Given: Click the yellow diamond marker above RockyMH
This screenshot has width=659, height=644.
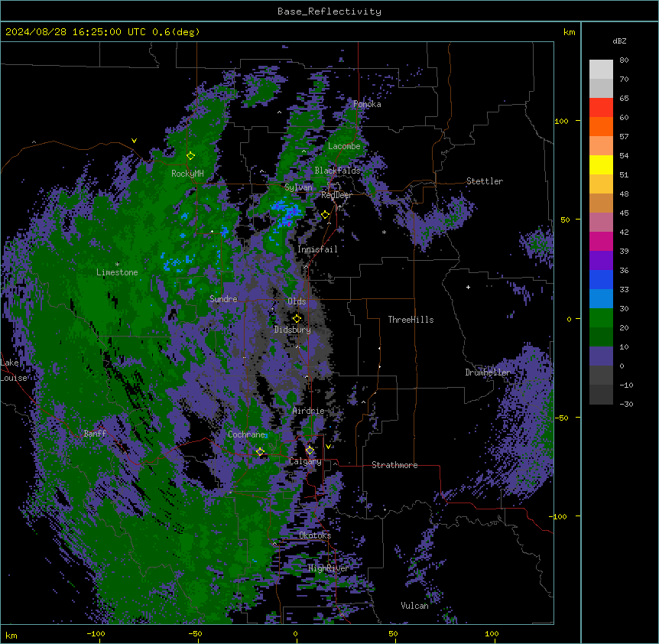Looking at the screenshot, I should pos(190,156).
